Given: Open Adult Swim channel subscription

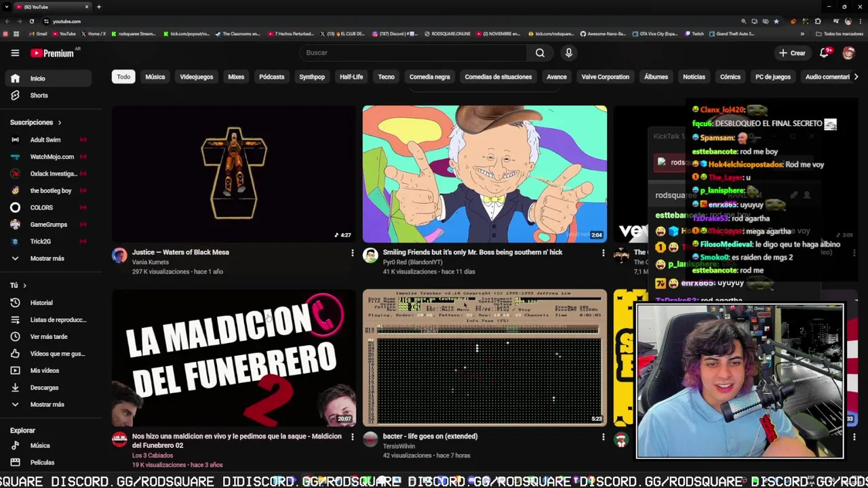Looking at the screenshot, I should point(47,140).
